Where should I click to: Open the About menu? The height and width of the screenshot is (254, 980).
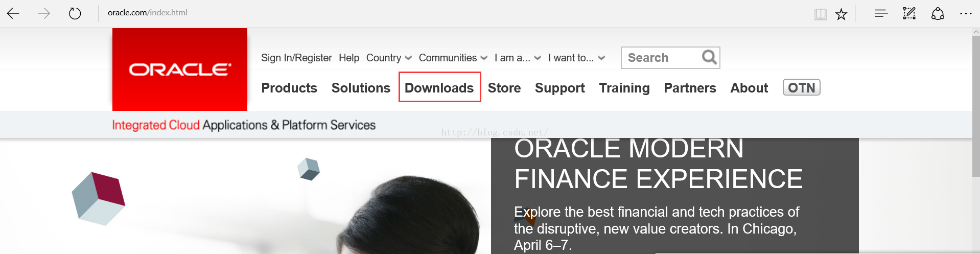749,88
